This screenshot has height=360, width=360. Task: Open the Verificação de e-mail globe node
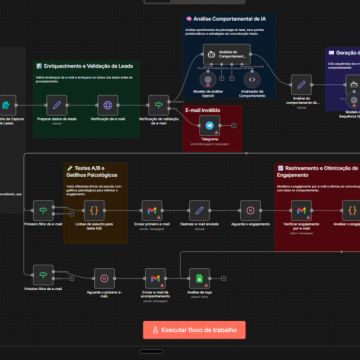(x=108, y=105)
